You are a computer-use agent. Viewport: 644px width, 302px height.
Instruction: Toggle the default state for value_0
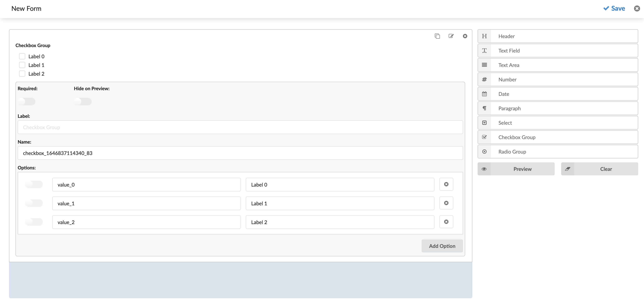[34, 184]
